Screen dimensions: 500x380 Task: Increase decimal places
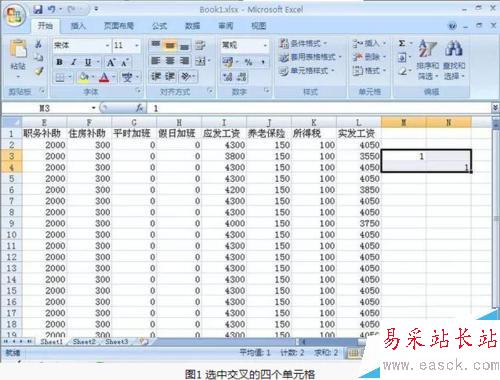coord(228,77)
